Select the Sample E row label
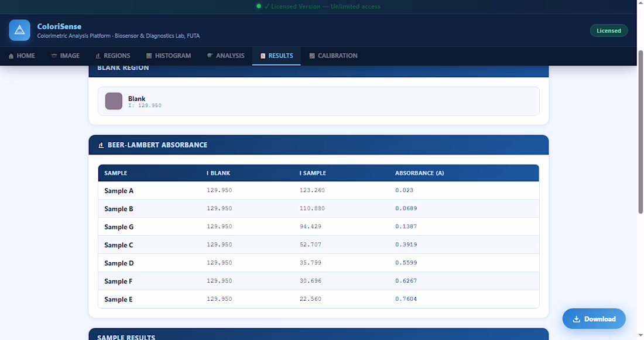 [118, 299]
